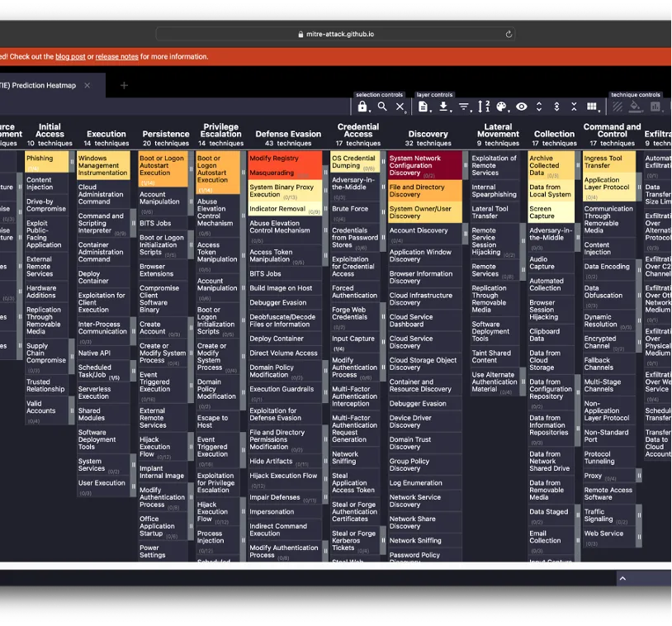The image size is (672, 626).
Task: Open the color setup palette icon
Action: 502,107
